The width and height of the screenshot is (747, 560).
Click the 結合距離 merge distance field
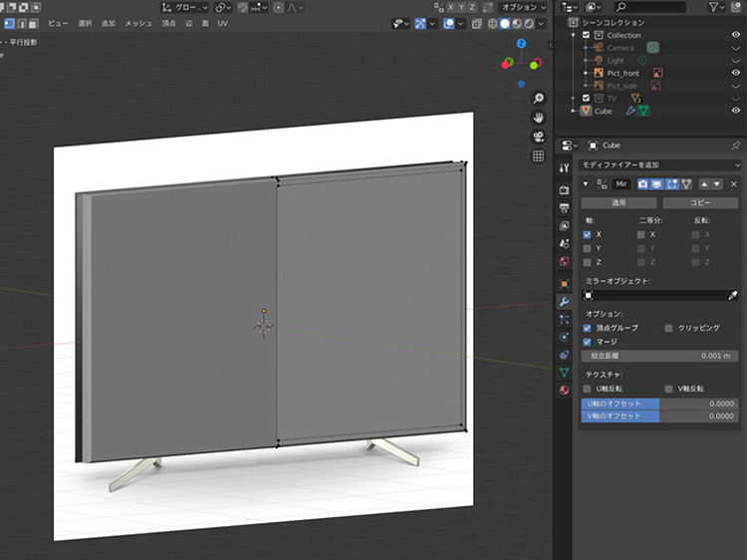click(659, 356)
